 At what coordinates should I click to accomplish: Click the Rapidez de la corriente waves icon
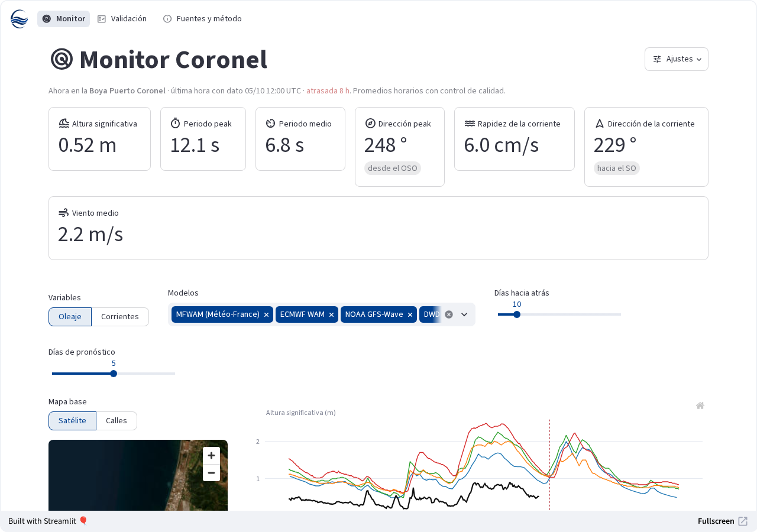470,124
